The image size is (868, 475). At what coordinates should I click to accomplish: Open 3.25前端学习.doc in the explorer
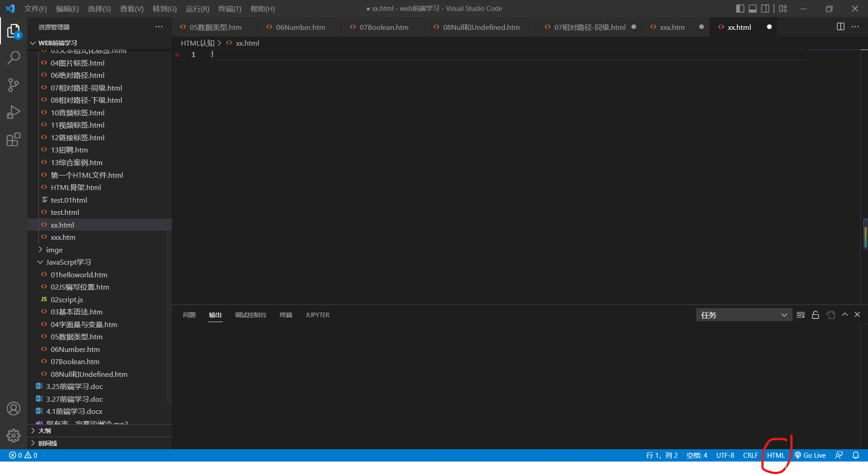coord(99,386)
